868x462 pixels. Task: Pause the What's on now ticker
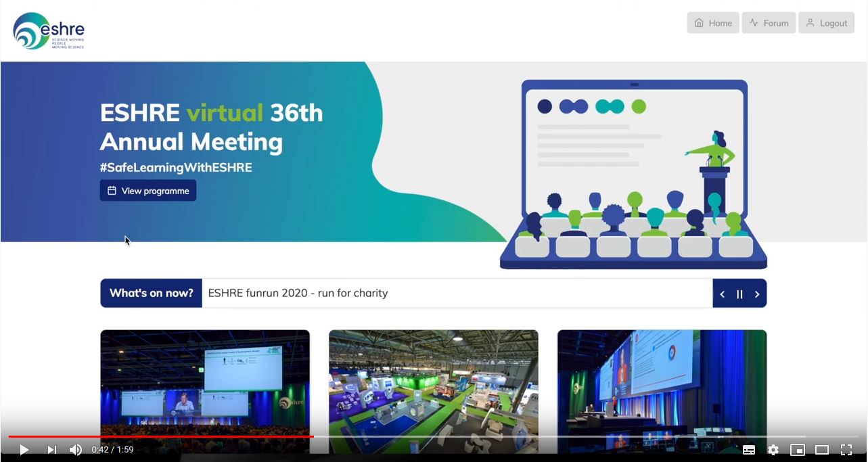click(739, 294)
